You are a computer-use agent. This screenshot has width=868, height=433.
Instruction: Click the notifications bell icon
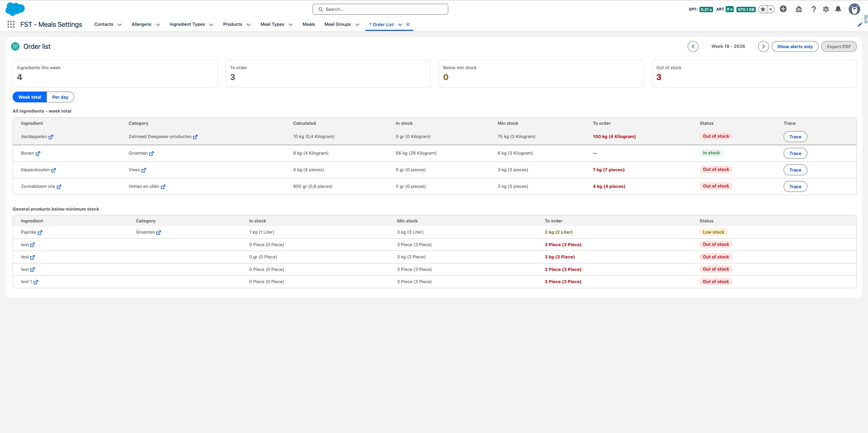pos(838,9)
